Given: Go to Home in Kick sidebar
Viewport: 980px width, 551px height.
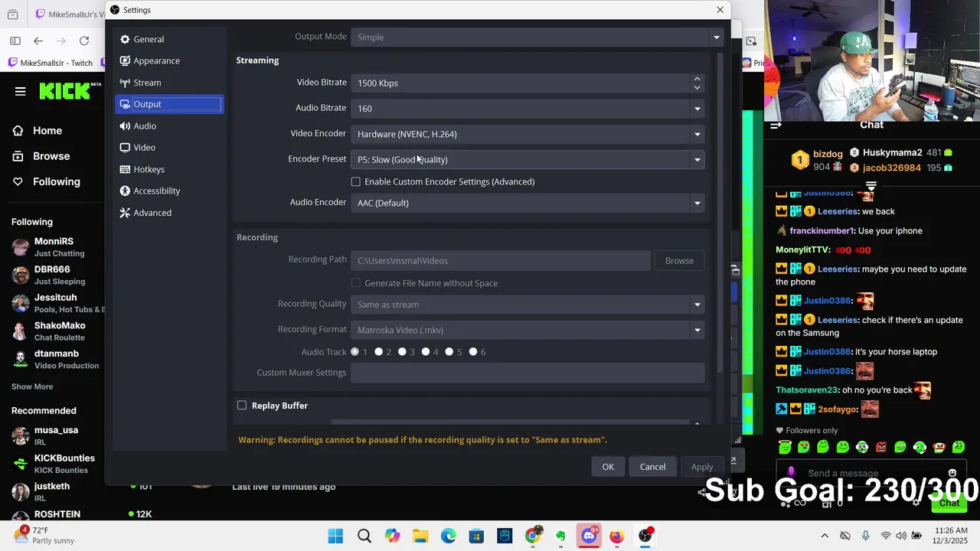Looking at the screenshot, I should pos(47,131).
